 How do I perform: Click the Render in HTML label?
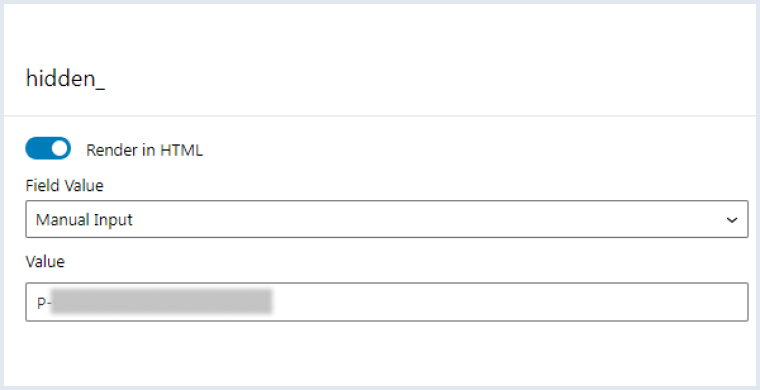click(144, 151)
